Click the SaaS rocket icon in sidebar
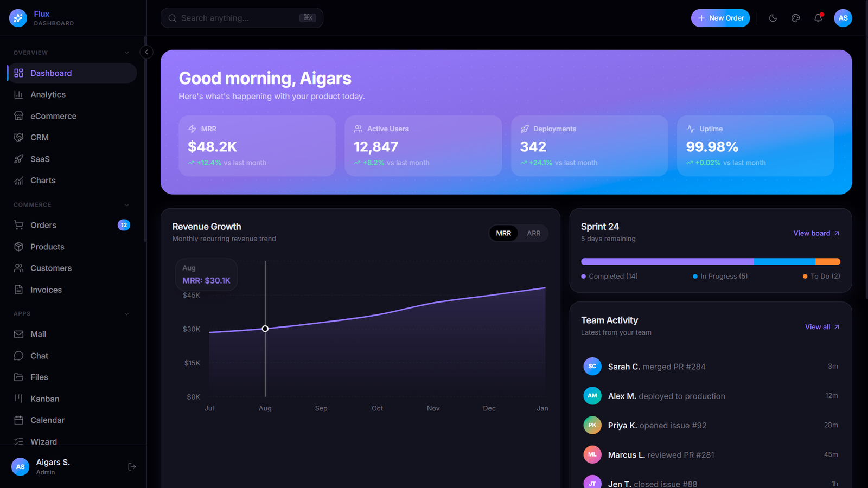Viewport: 868px width, 488px height. [18, 159]
